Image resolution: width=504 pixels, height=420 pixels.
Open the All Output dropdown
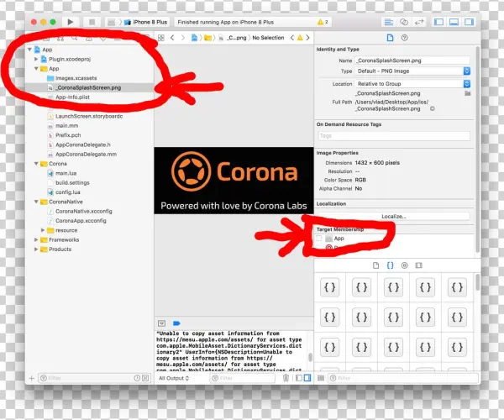(x=174, y=378)
